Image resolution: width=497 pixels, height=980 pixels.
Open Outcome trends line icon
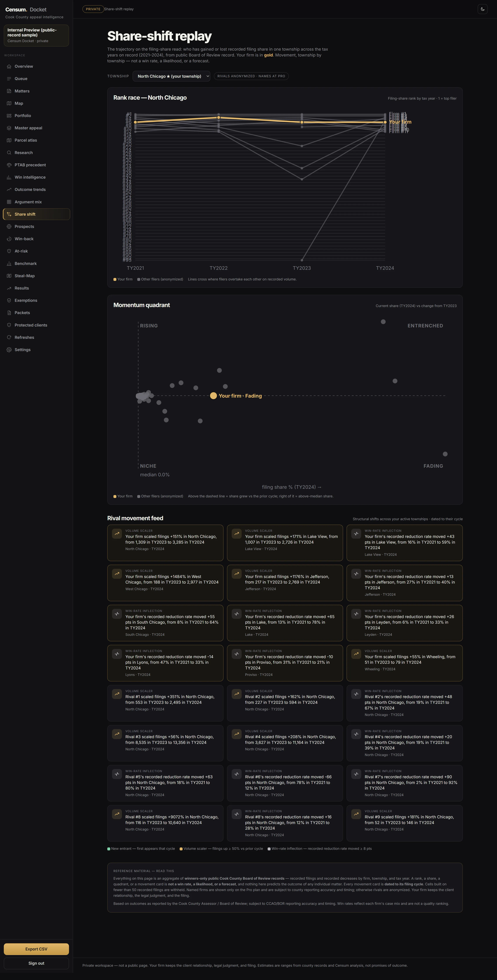pos(9,189)
